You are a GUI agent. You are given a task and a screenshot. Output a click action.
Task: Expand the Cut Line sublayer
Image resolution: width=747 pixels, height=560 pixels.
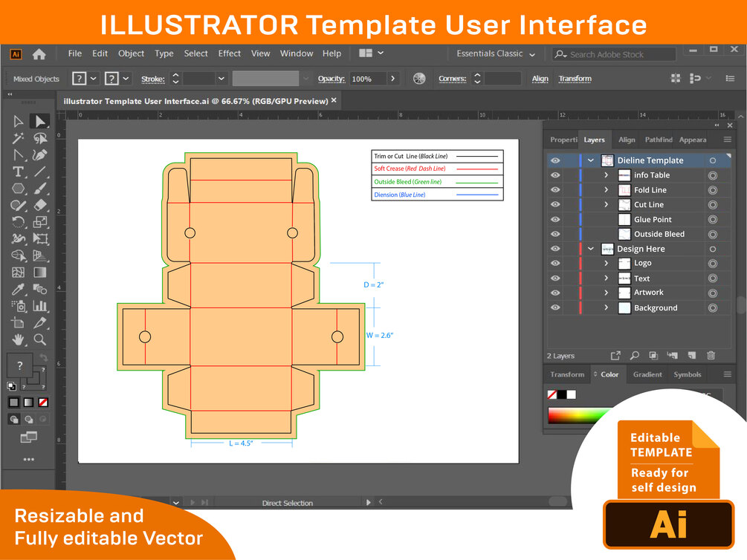click(x=606, y=205)
